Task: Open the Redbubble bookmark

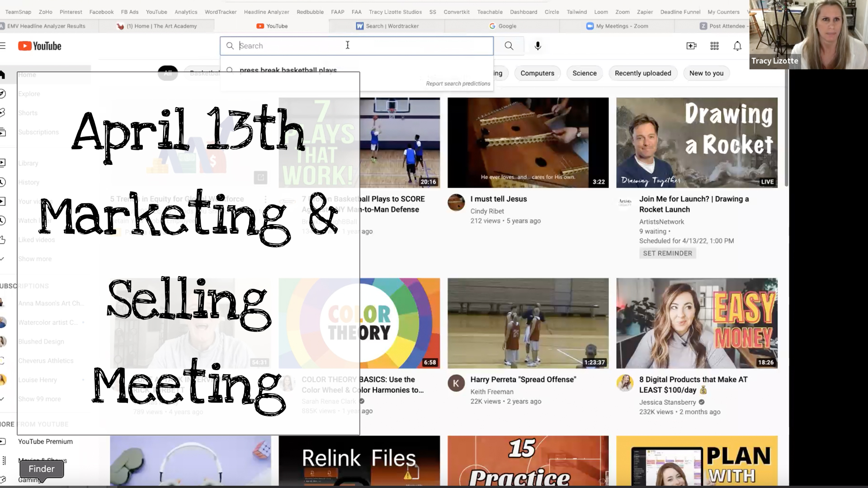Action: (310, 12)
